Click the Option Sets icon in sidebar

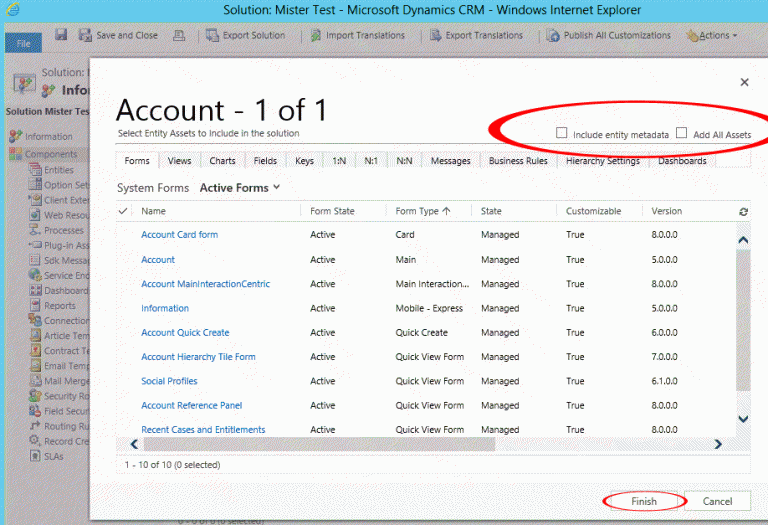point(35,185)
